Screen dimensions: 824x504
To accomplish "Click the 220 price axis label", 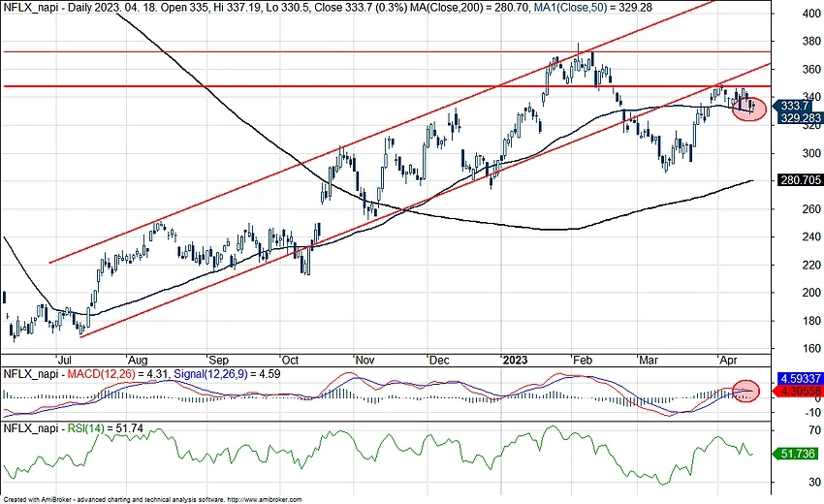I will pos(811,265).
